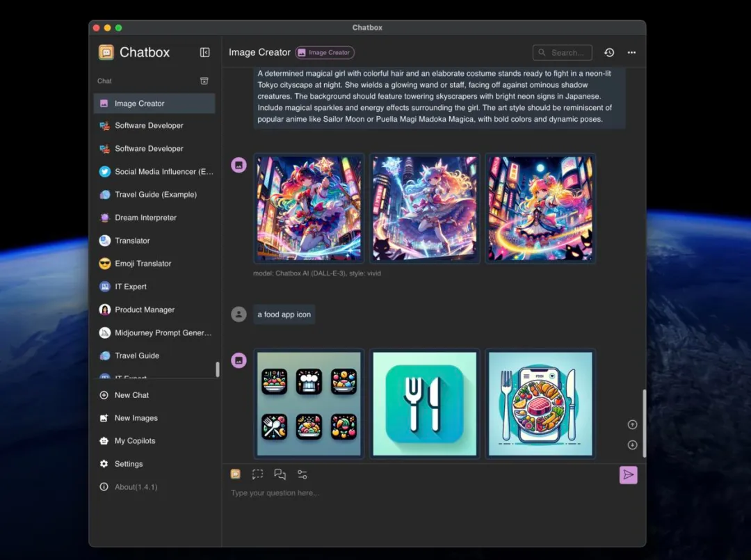Start a New Chat

131,395
